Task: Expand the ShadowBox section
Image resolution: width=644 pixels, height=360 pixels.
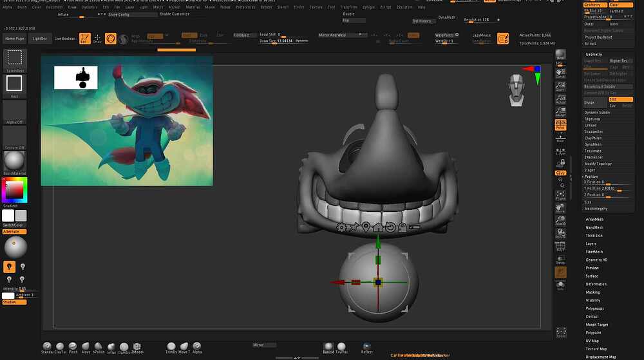Action: pyautogui.click(x=594, y=132)
